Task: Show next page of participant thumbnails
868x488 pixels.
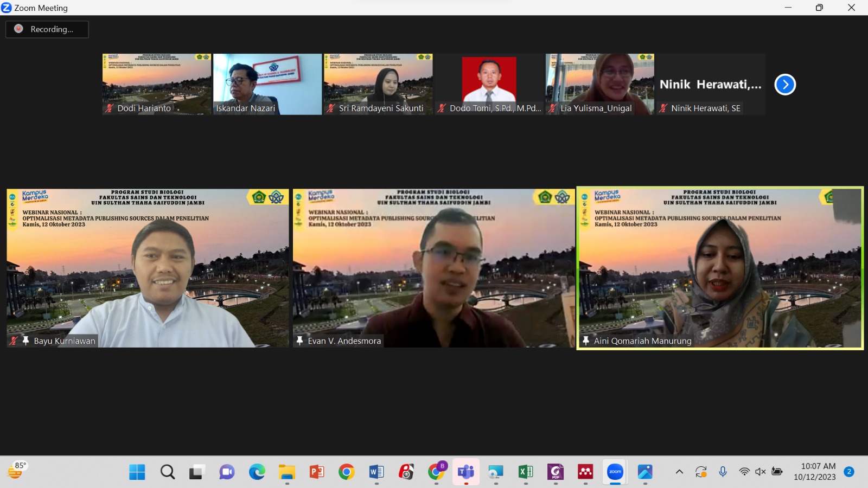Action: pos(784,85)
